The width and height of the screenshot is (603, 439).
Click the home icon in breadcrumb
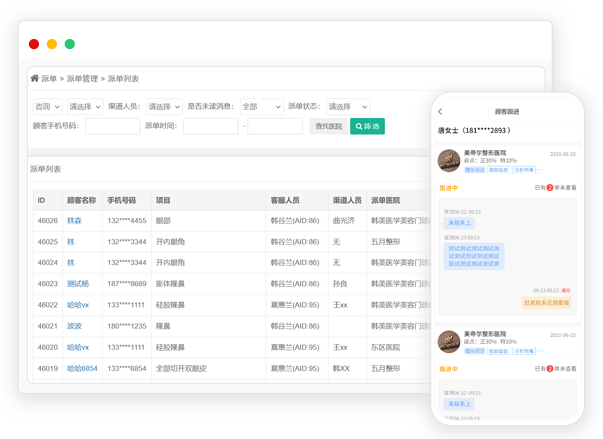[35, 78]
